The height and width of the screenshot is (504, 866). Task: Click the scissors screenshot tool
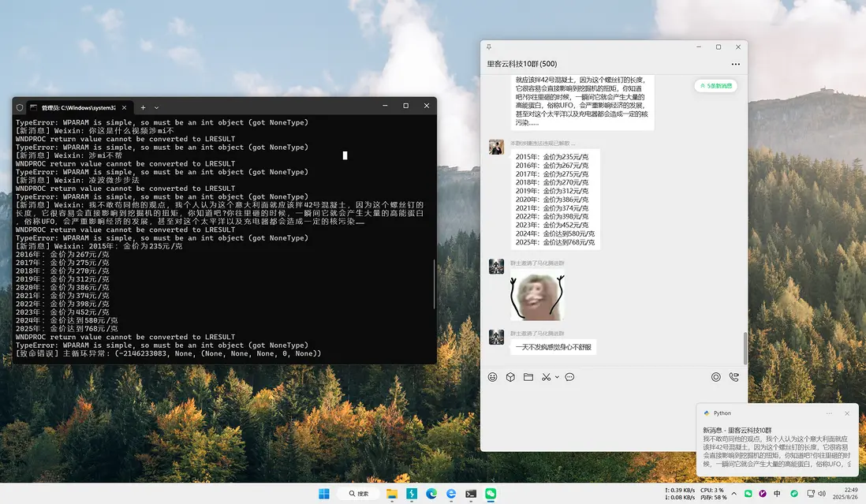pos(546,377)
